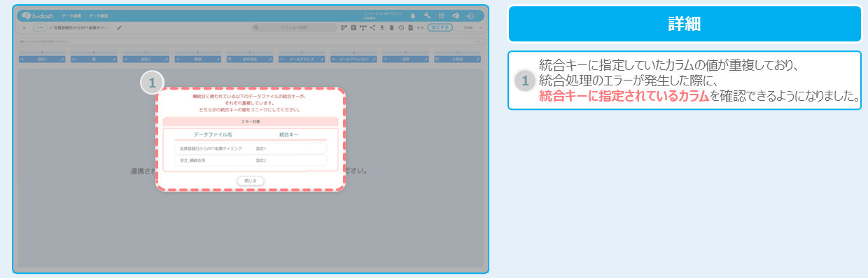Open the wrench settings icon in the header
This screenshot has height=278, width=868.
(x=427, y=15)
